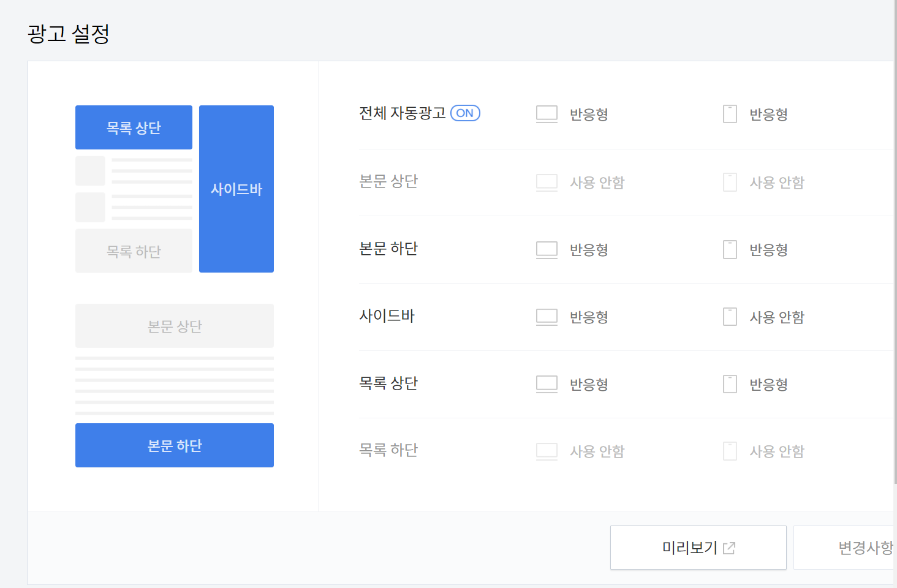Select the gray 본문 상단 block in diagram

175,326
